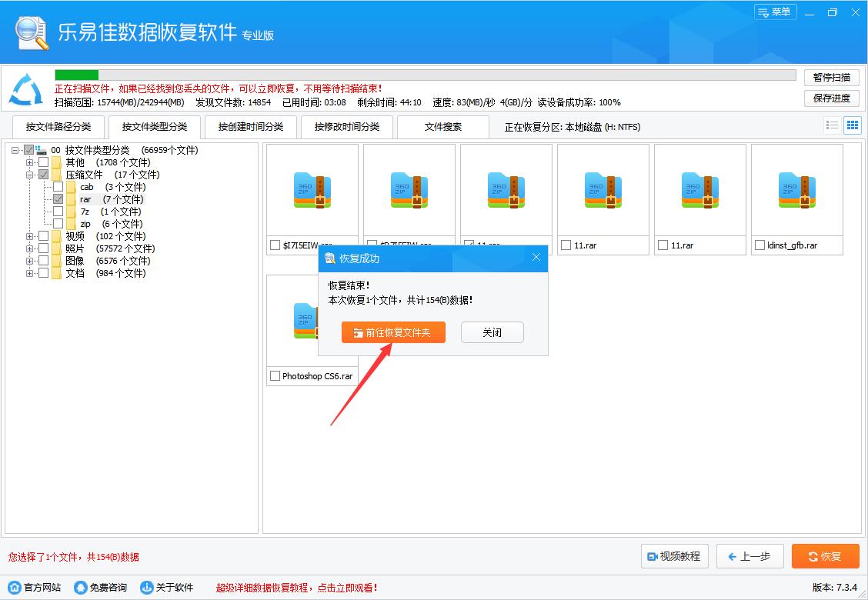The image size is (868, 600).
Task: Switch to 按文件类型分类 tab
Action: pos(155,127)
